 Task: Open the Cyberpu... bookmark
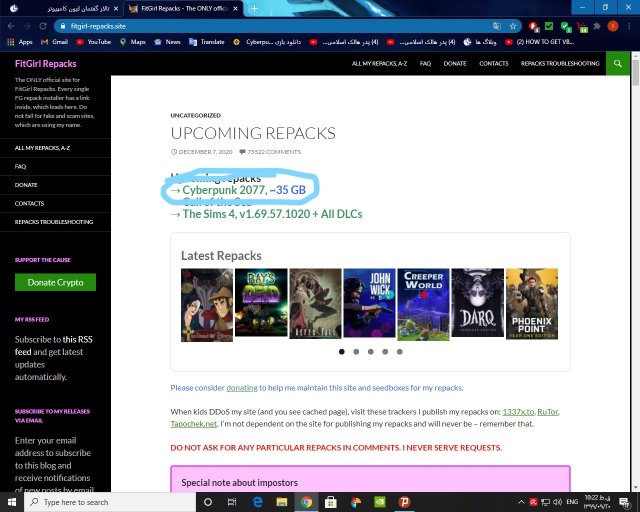pos(267,42)
